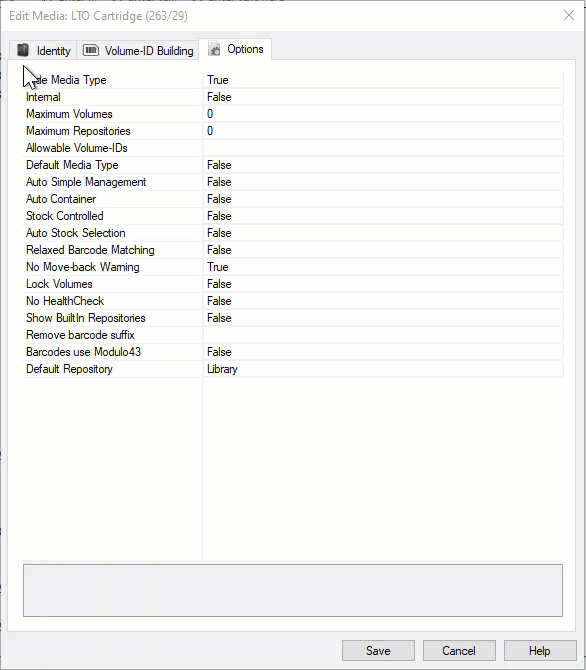The image size is (586, 670).
Task: Click the Stock Controlled label
Action: (65, 216)
